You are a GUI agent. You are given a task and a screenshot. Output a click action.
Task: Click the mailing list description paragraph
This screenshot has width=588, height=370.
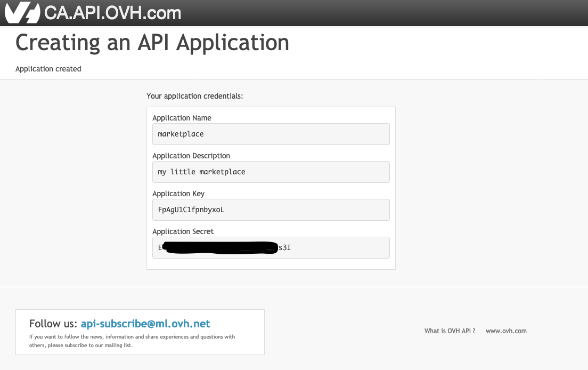point(132,341)
